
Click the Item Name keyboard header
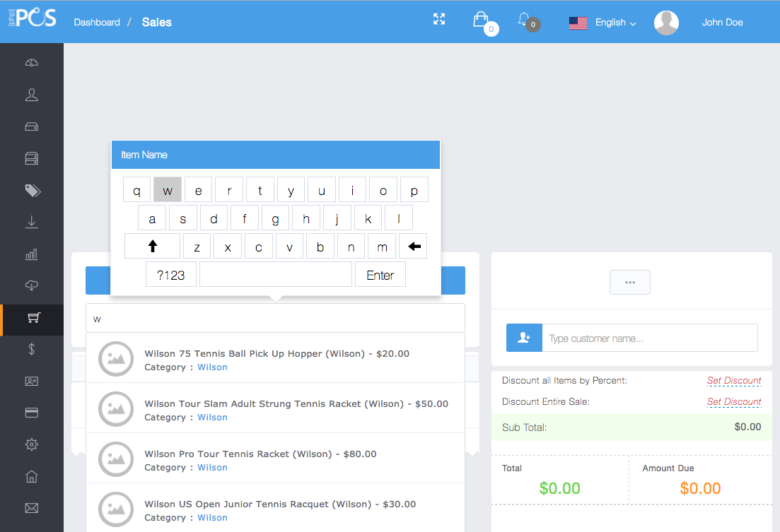[x=276, y=155]
